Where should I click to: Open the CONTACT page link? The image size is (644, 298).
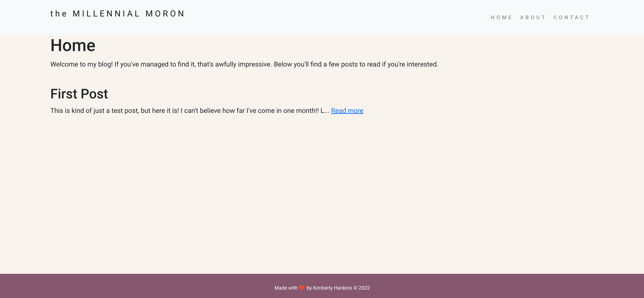point(571,17)
